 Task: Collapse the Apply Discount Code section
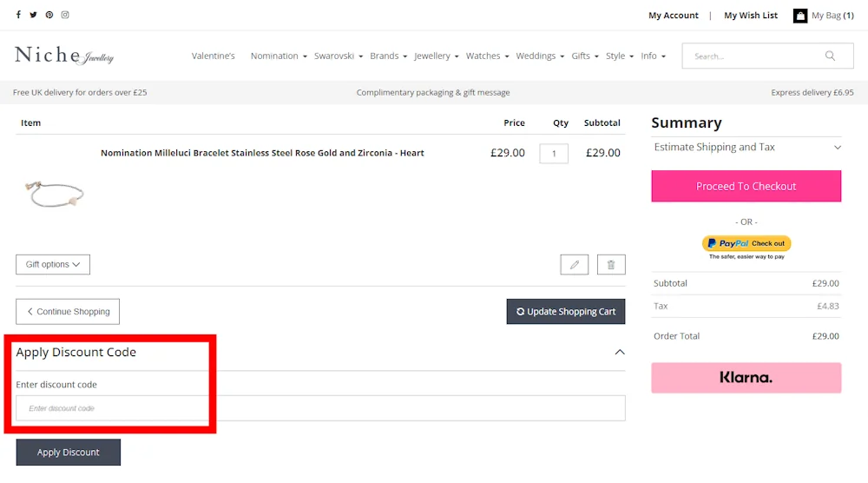(x=620, y=353)
